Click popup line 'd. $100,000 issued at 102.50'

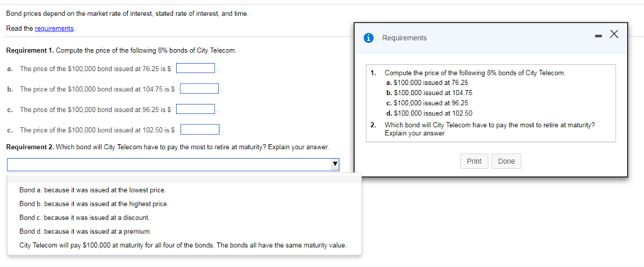pos(429,113)
